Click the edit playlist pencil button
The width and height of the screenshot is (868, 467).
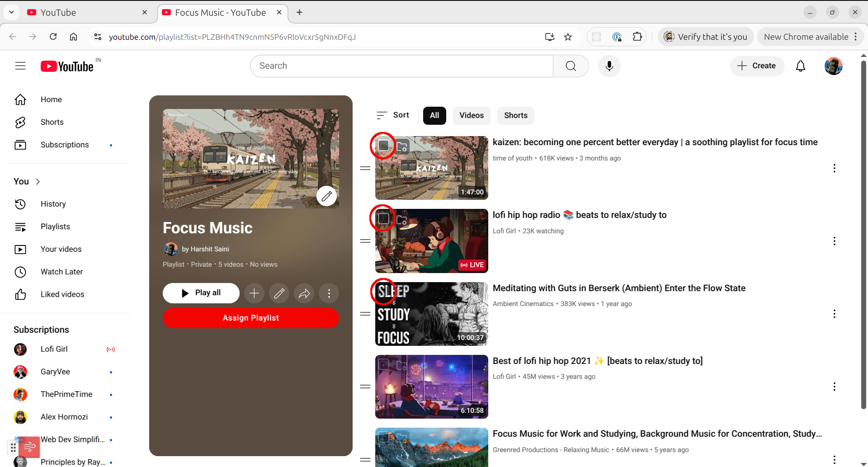[279, 293]
